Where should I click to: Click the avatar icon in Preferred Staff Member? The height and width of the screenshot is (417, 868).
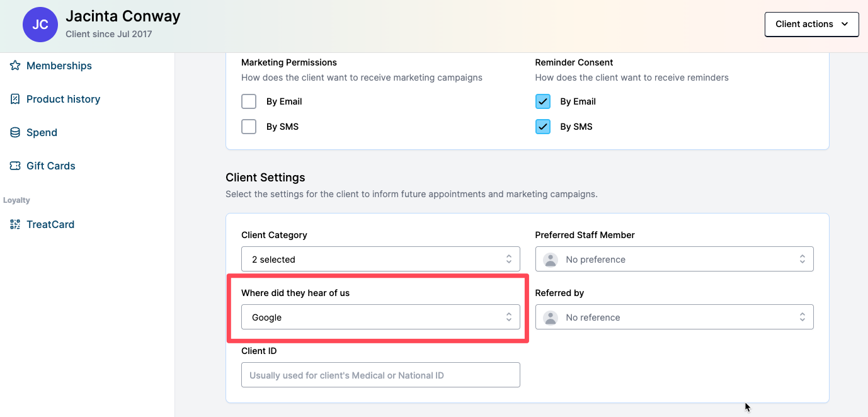pos(551,260)
